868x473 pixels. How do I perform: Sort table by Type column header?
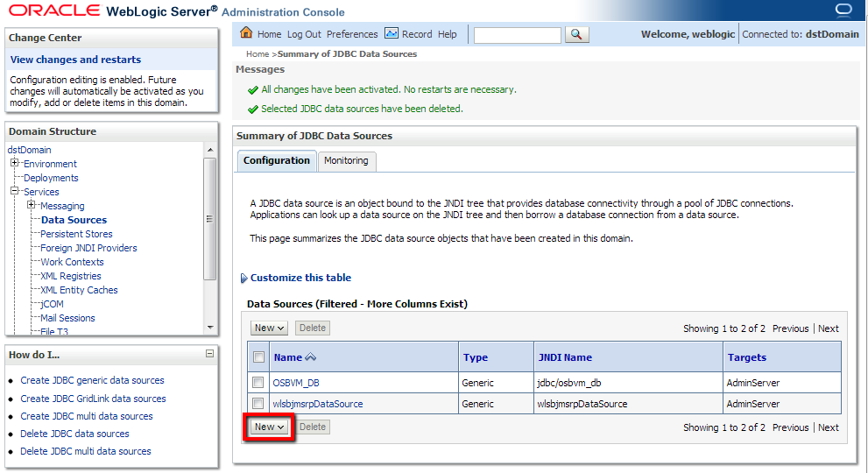pyautogui.click(x=476, y=357)
